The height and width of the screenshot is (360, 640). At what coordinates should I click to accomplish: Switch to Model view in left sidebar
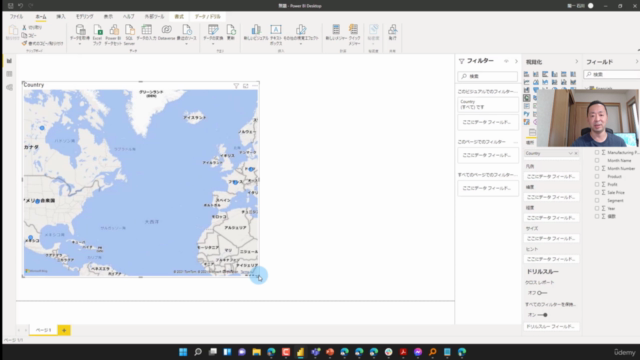point(9,87)
